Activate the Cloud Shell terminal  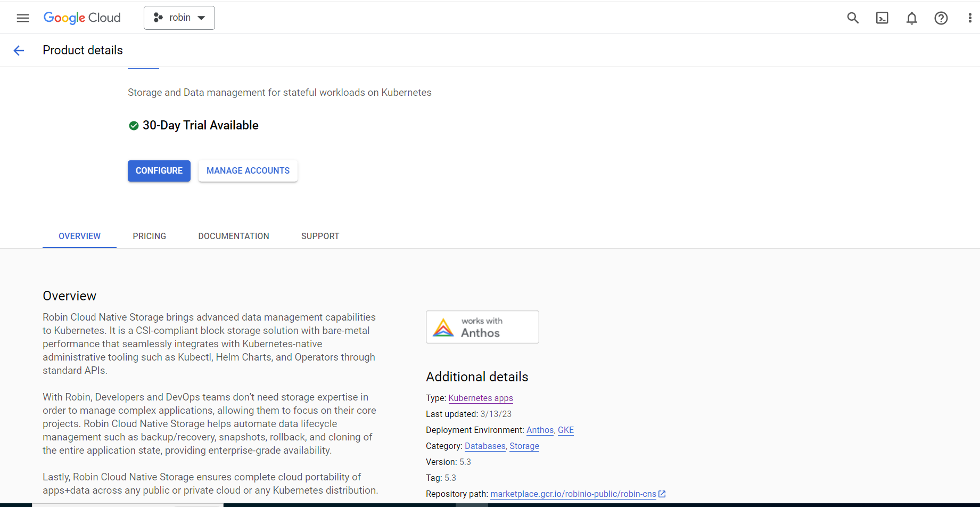tap(882, 18)
